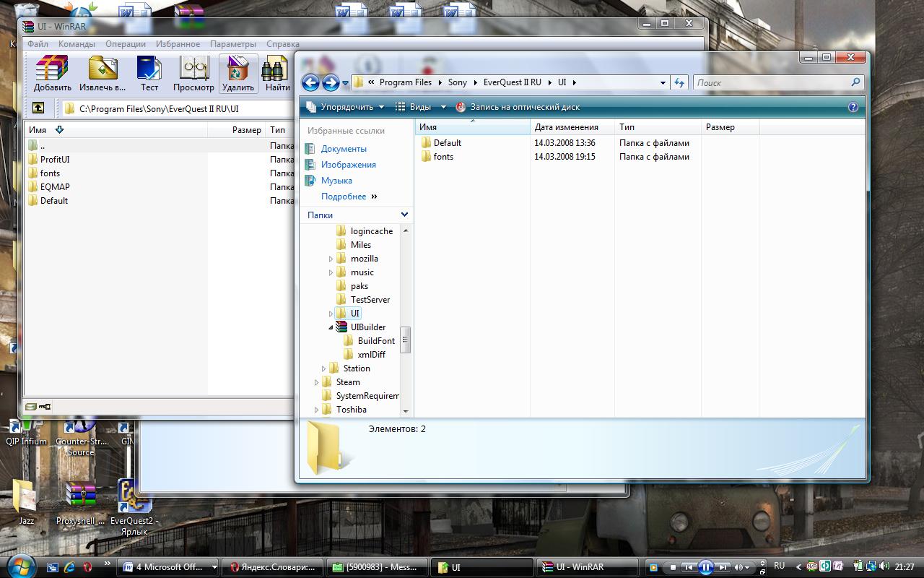This screenshot has width=924, height=578.
Task: Open the Изображения favorite link
Action: pos(349,165)
